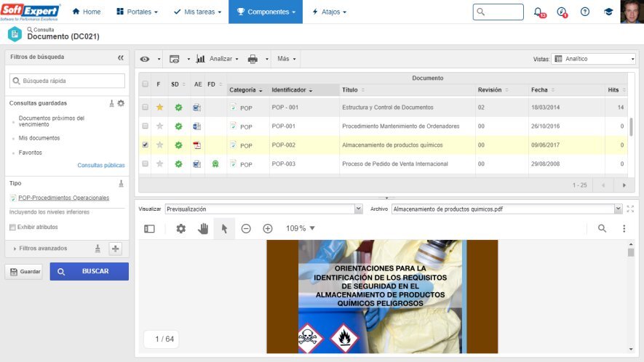
Task: Toggle the PDF sidebar panel icon
Action: coord(149,228)
